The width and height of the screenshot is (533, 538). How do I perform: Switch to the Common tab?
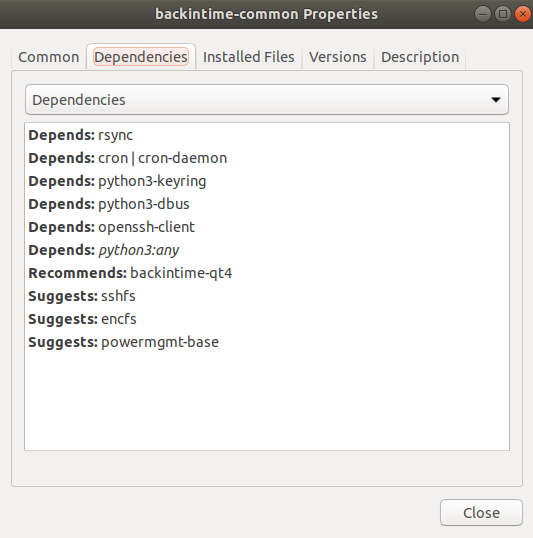coord(48,57)
